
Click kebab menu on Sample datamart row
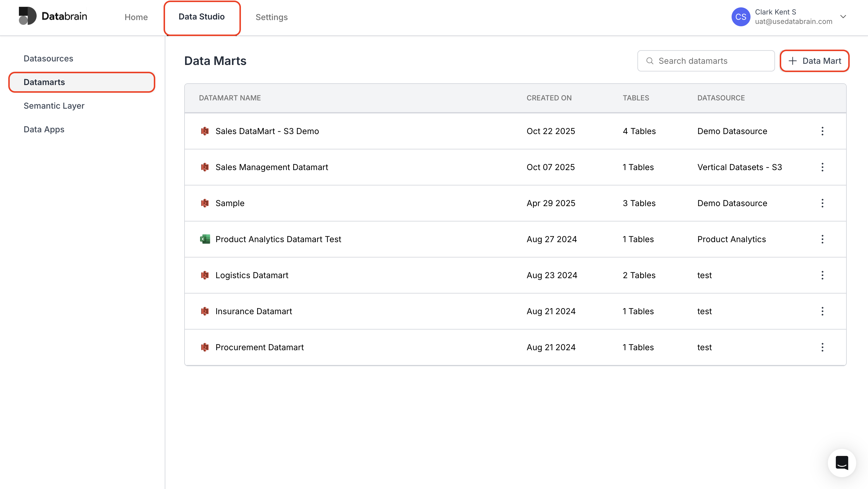pos(822,203)
